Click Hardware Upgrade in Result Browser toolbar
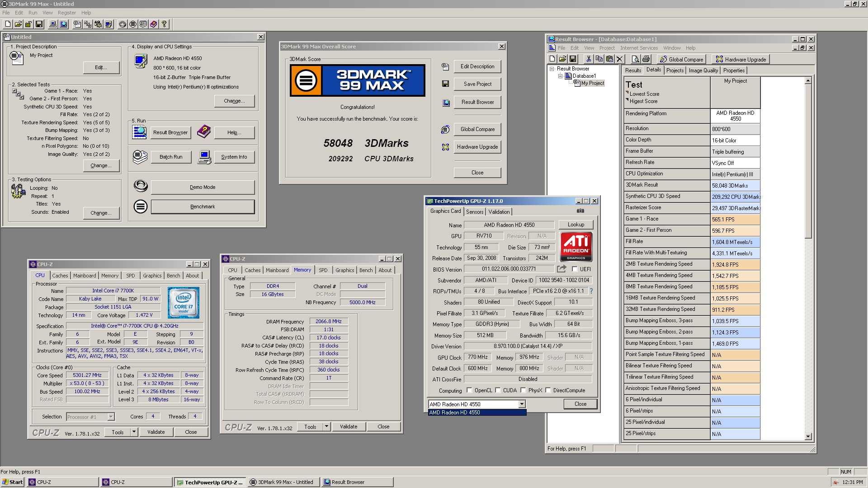 coord(741,59)
